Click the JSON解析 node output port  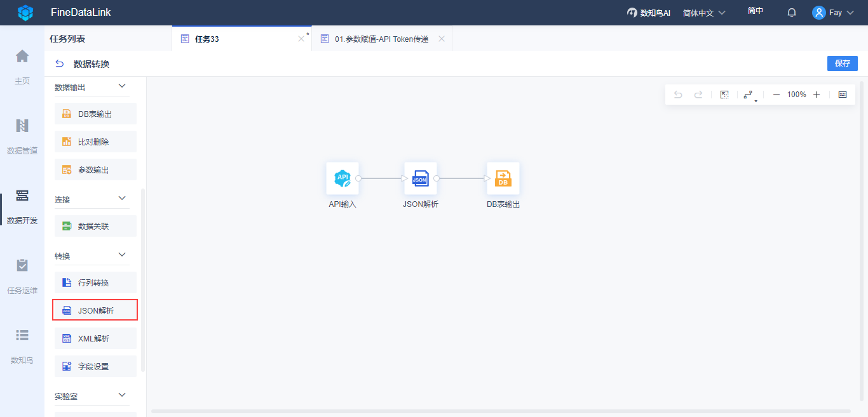click(x=437, y=178)
